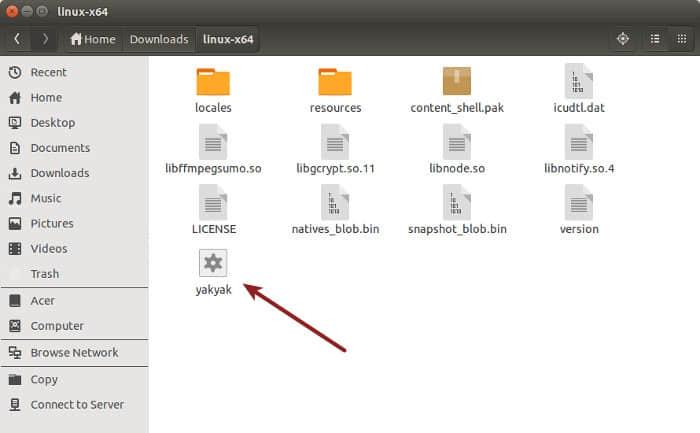
Task: Click Connect to Server in sidebar
Action: 77,404
